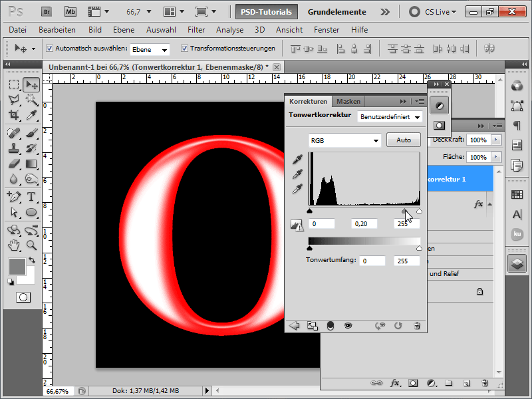The image size is (532, 399).
Task: Select the Lasso tool
Action: [14, 100]
